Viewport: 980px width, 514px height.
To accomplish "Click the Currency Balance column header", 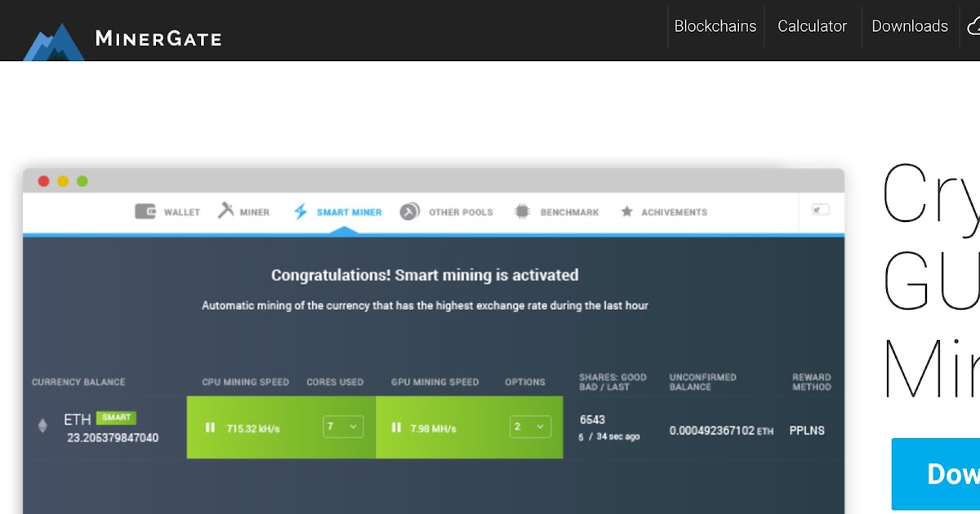I will click(78, 382).
